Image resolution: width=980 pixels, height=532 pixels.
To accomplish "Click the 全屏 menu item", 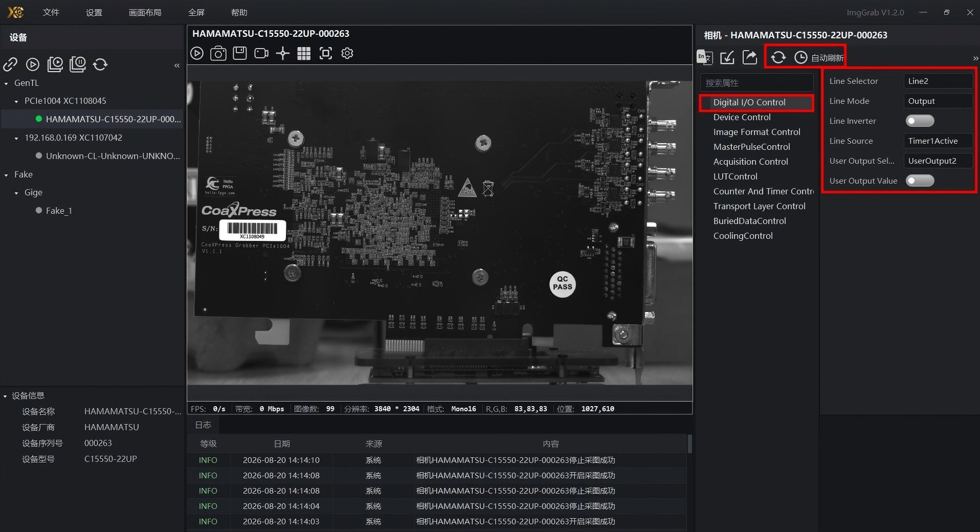I will coord(196,12).
